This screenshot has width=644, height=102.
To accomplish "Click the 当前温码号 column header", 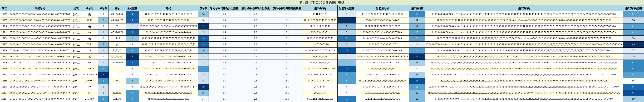I will click(382, 8).
